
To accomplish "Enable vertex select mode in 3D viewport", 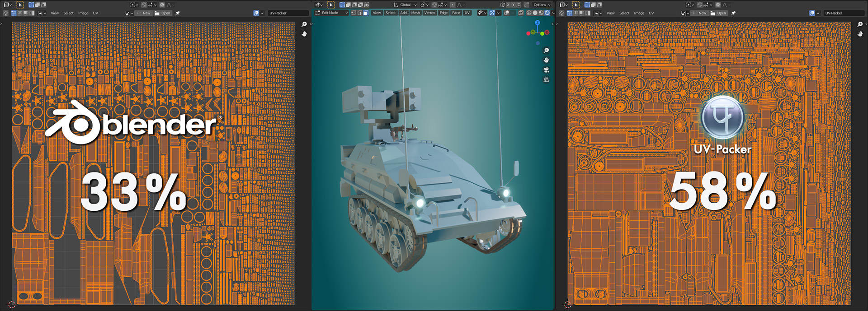I will coord(354,13).
